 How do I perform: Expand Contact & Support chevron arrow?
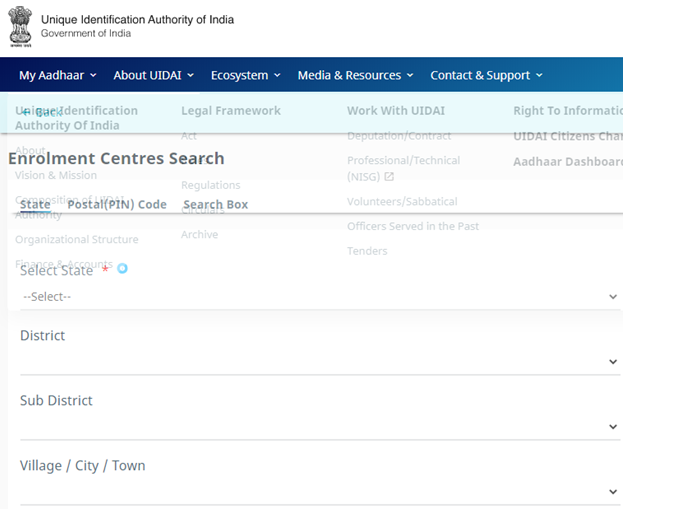[539, 75]
